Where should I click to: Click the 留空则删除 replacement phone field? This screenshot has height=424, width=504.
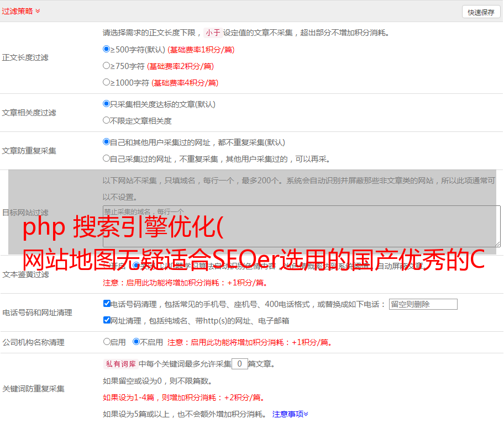[x=423, y=304]
